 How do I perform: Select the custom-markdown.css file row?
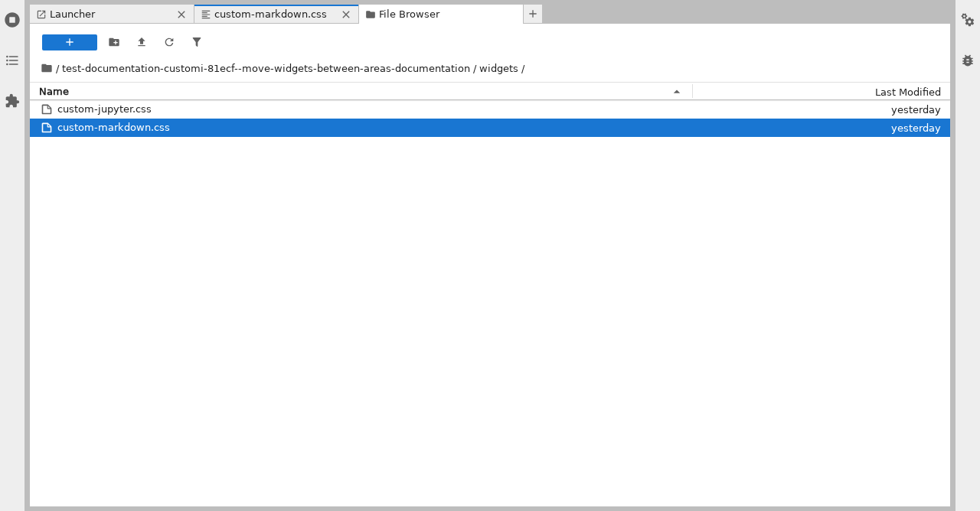coord(490,128)
